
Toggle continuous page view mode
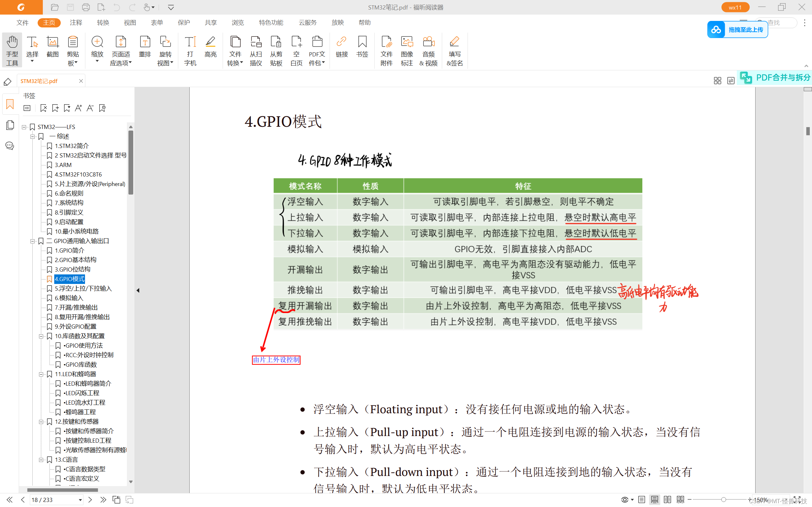click(x=654, y=500)
